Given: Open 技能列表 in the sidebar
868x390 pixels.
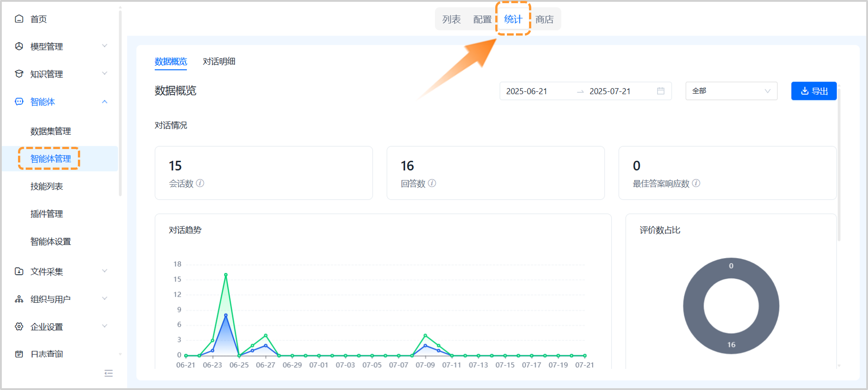Looking at the screenshot, I should pos(47,186).
